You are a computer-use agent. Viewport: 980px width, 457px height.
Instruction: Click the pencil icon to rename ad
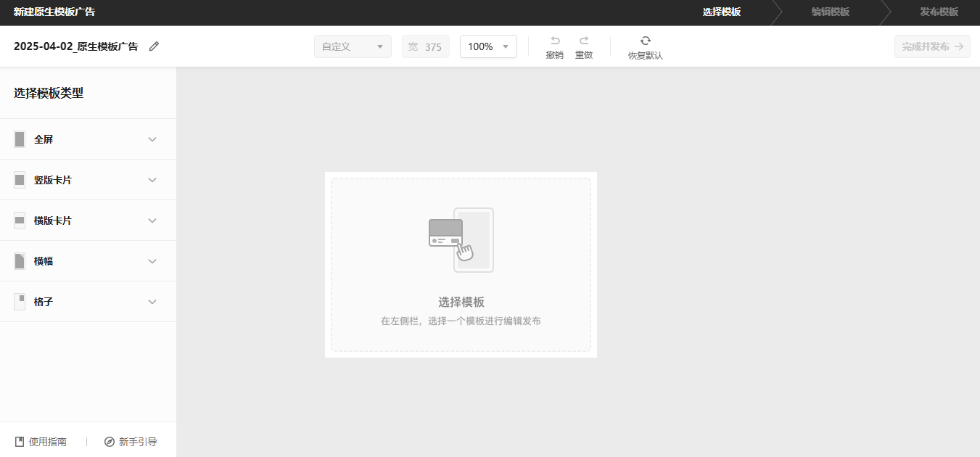click(154, 46)
